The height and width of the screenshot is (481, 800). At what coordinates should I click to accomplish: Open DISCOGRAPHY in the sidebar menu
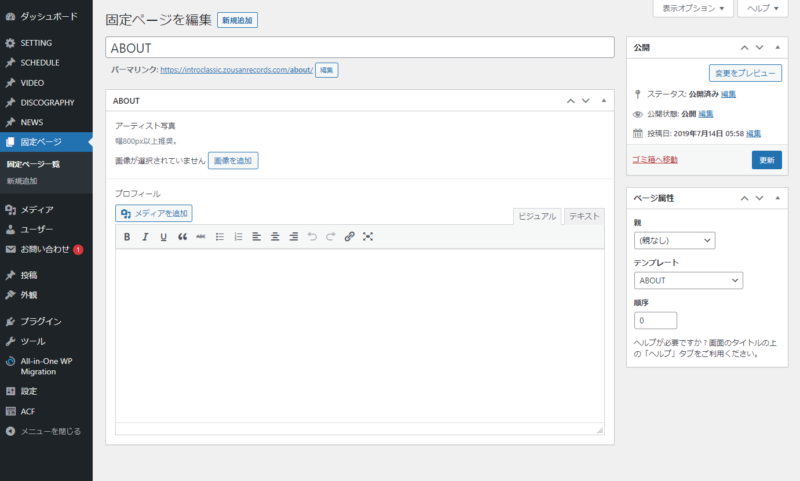point(47,102)
